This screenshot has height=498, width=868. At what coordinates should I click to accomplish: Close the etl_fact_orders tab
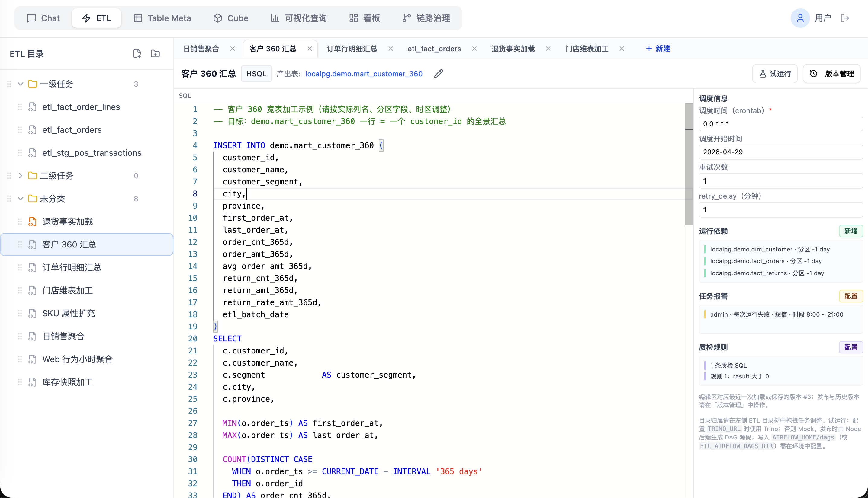pos(474,49)
